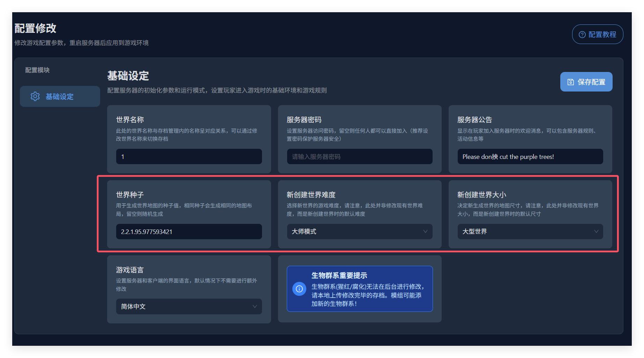This screenshot has height=358, width=644.
Task: Expand the 大型世界 selector chevron
Action: 596,232
